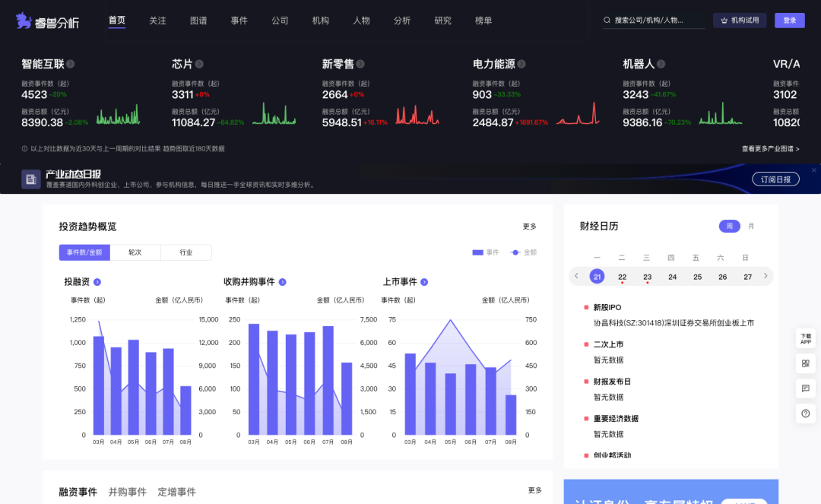Click the info icon next to 投融资

pos(97,281)
